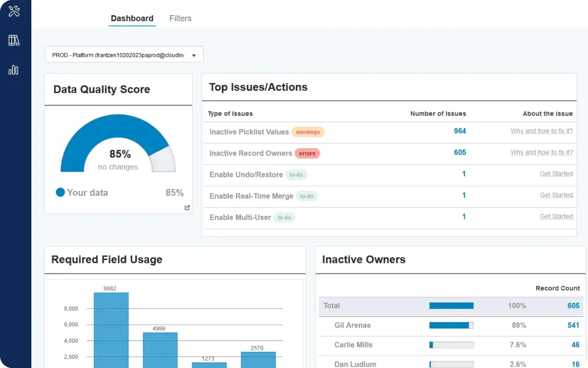This screenshot has width=588, height=368.
Task: Click Get Started for Enable Multi-User
Action: (x=556, y=216)
